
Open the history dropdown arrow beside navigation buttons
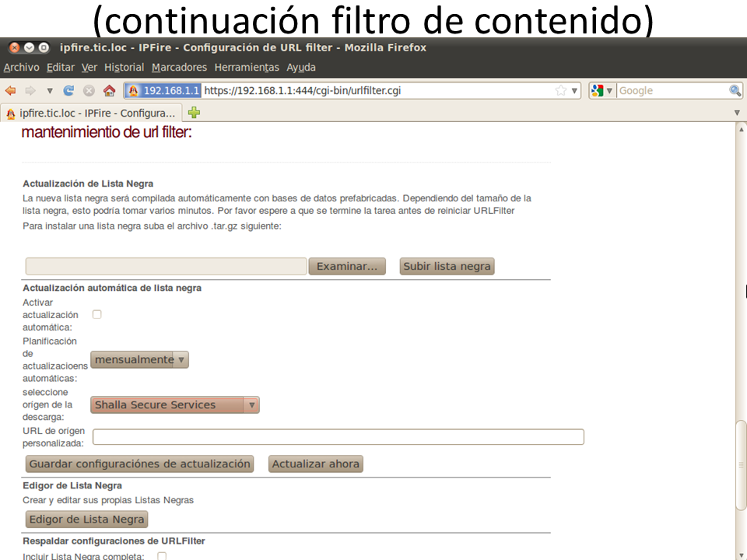coord(50,90)
